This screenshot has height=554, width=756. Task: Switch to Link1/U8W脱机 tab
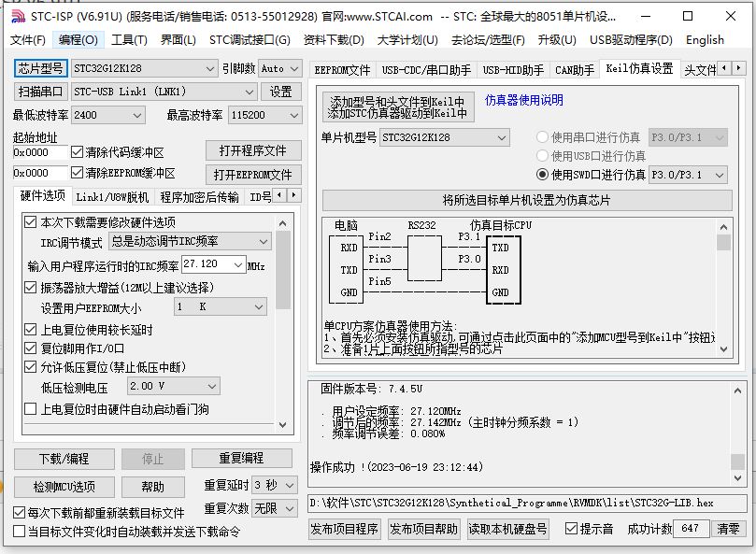[x=112, y=197]
